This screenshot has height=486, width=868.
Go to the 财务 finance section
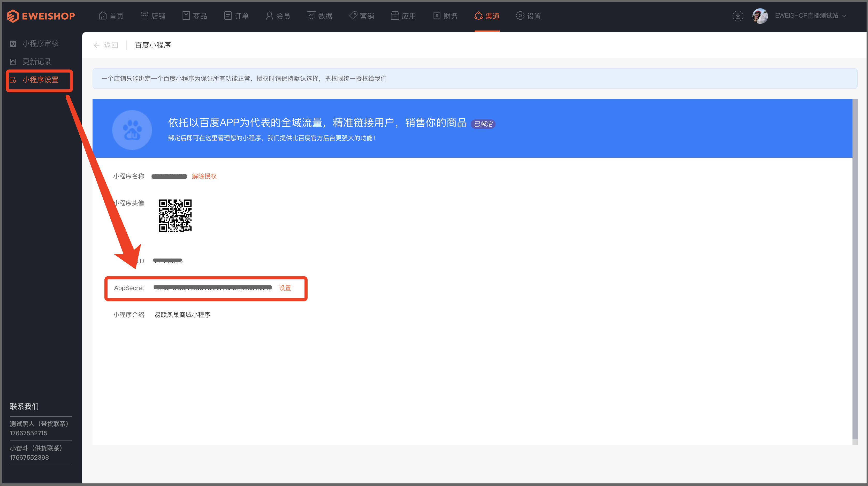tap(445, 16)
